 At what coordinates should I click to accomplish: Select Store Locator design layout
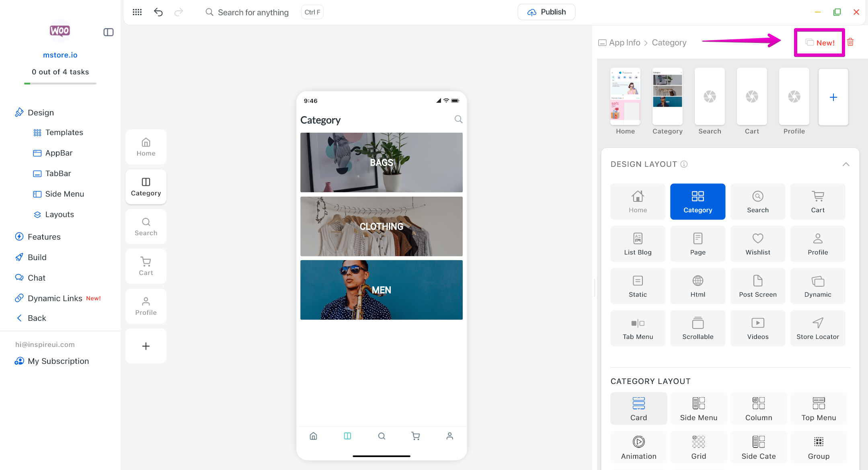(x=817, y=328)
